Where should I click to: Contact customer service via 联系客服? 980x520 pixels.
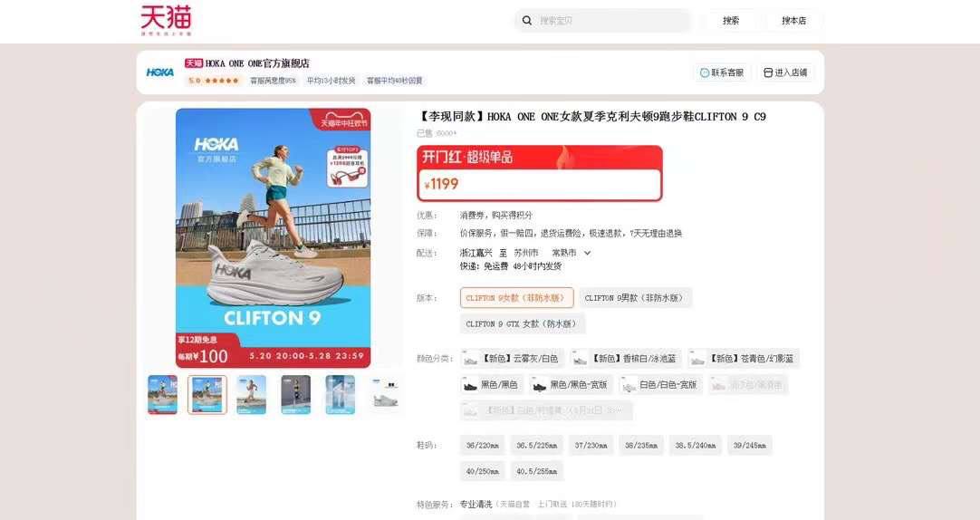[722, 72]
